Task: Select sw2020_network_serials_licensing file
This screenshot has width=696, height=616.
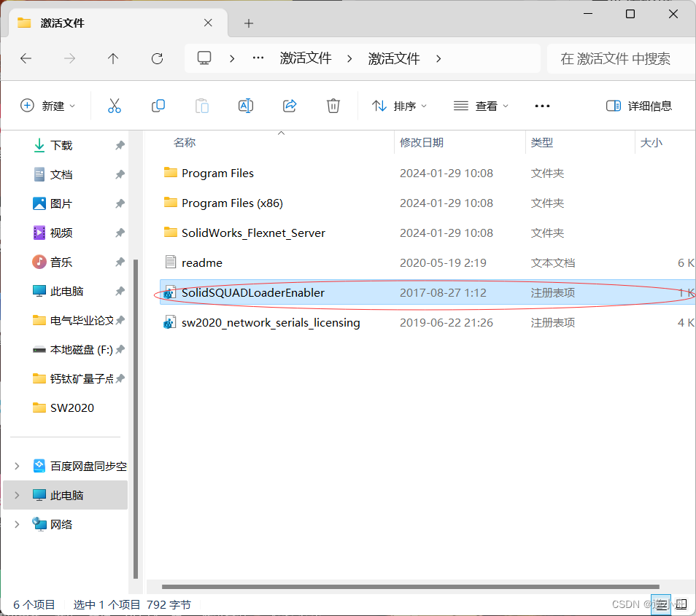Action: click(427, 322)
